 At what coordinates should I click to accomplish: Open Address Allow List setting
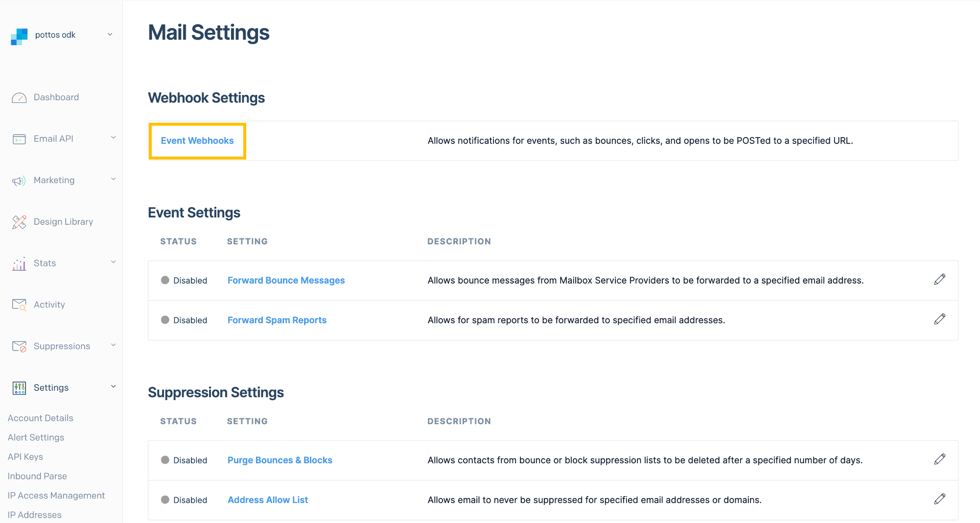267,500
